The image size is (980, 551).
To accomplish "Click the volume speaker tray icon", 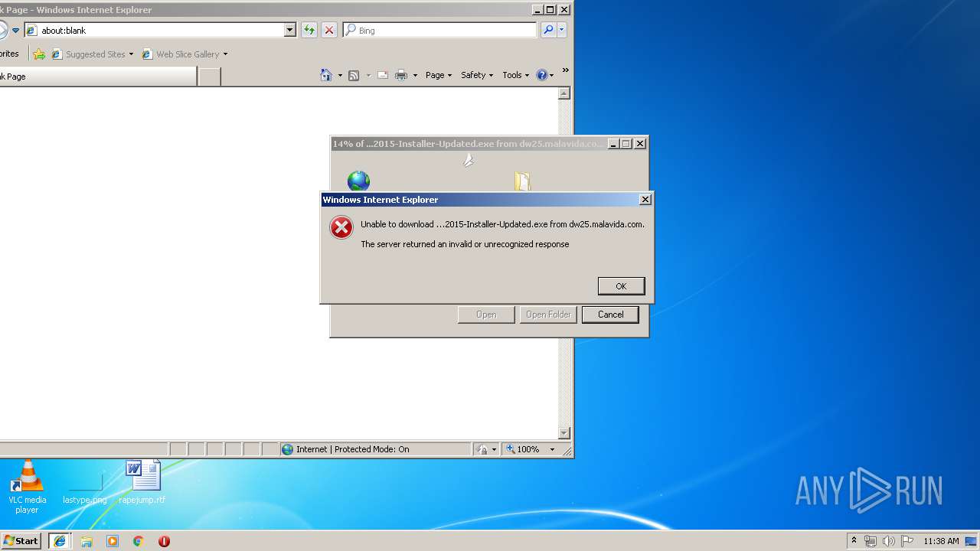I will [889, 541].
